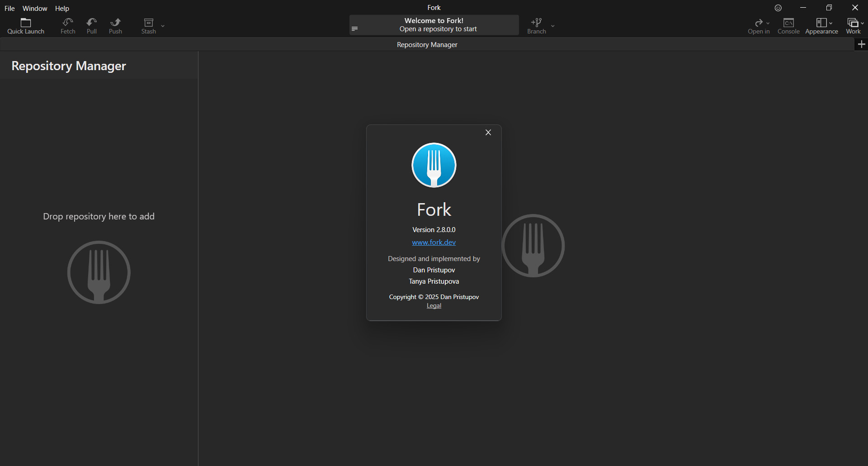Stash changes with the Stash icon
The width and height of the screenshot is (868, 466).
tap(149, 23)
